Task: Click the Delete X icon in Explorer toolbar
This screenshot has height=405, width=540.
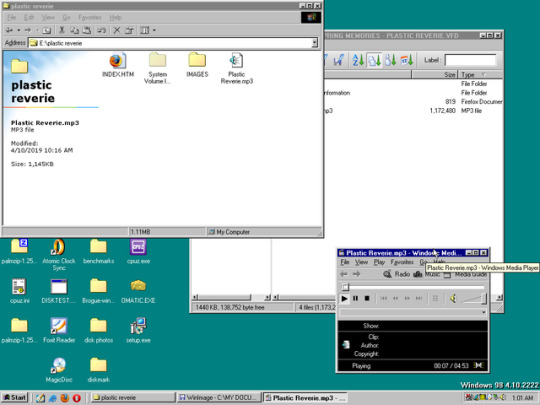Action: click(x=117, y=30)
